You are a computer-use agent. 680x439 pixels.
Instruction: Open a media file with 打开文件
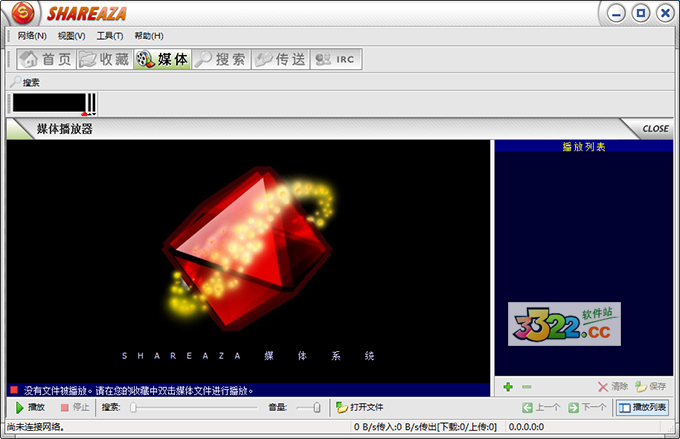[360, 407]
